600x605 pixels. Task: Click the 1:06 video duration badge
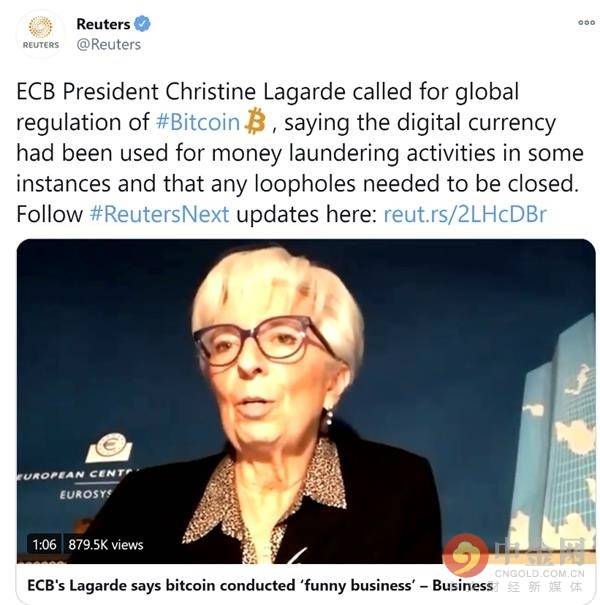click(44, 544)
